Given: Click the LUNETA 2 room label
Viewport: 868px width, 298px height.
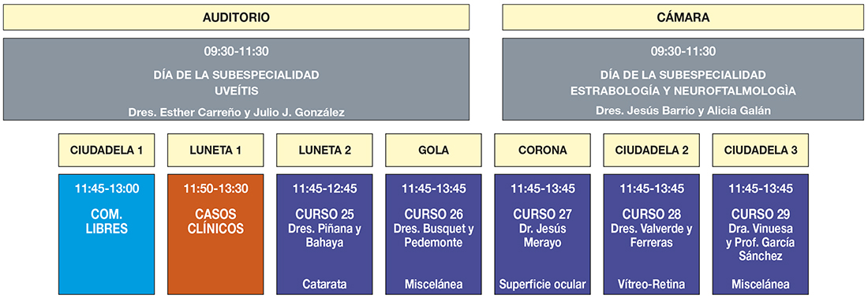Looking at the screenshot, I should tap(324, 150).
